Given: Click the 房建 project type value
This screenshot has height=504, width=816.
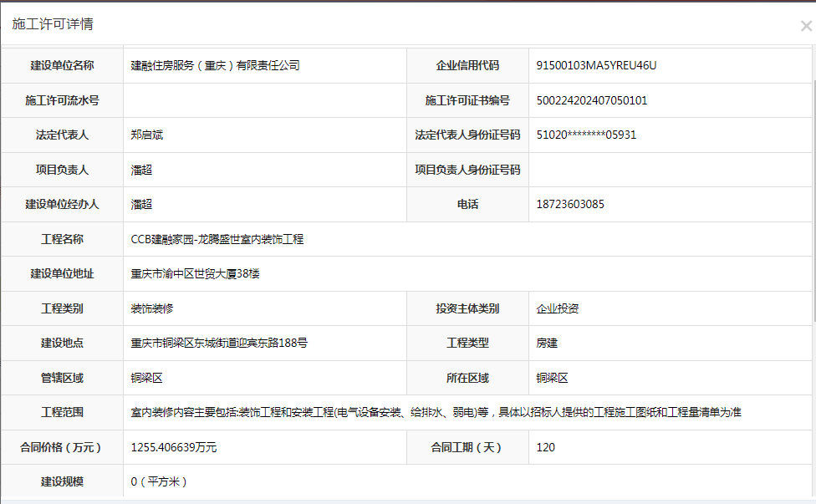Looking at the screenshot, I should (x=547, y=344).
